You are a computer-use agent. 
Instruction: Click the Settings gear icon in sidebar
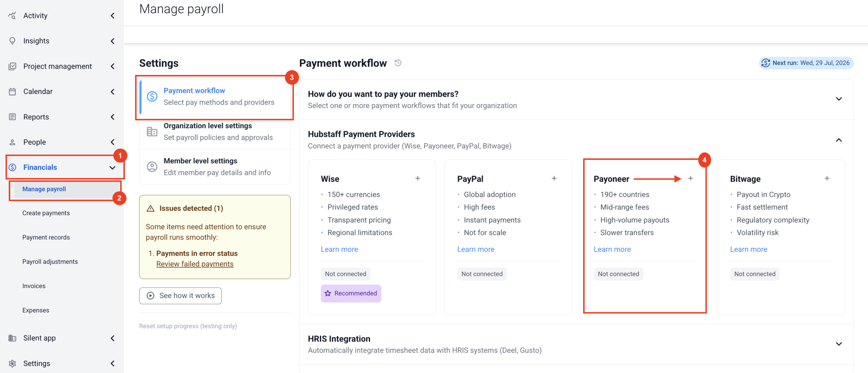click(x=12, y=363)
